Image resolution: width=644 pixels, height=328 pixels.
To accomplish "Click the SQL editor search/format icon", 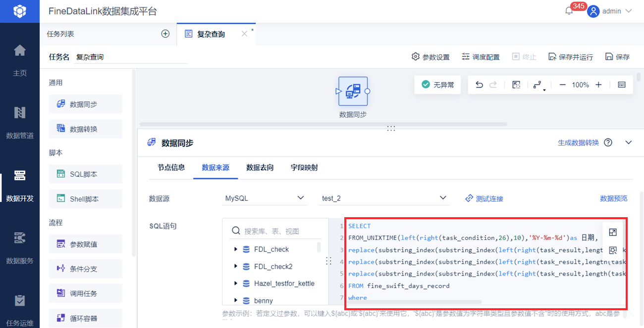I will tap(613, 250).
